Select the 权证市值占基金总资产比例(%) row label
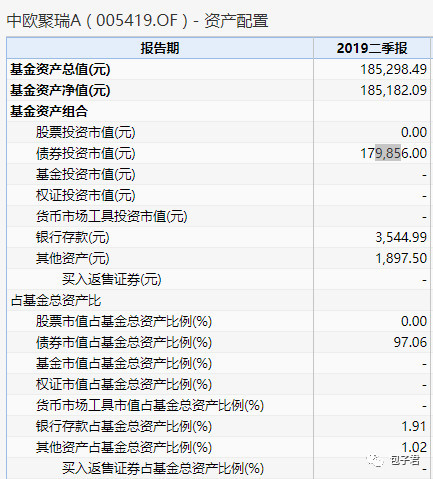 click(x=124, y=384)
